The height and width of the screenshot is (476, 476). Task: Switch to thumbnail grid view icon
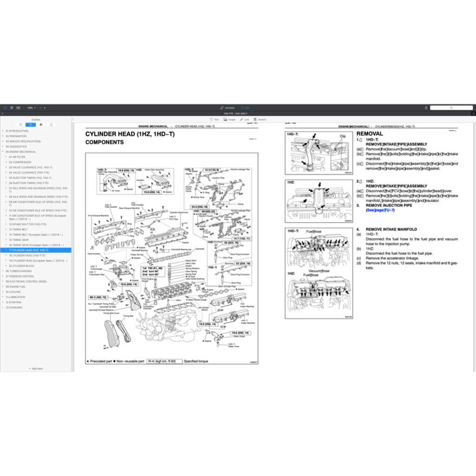coord(12,107)
